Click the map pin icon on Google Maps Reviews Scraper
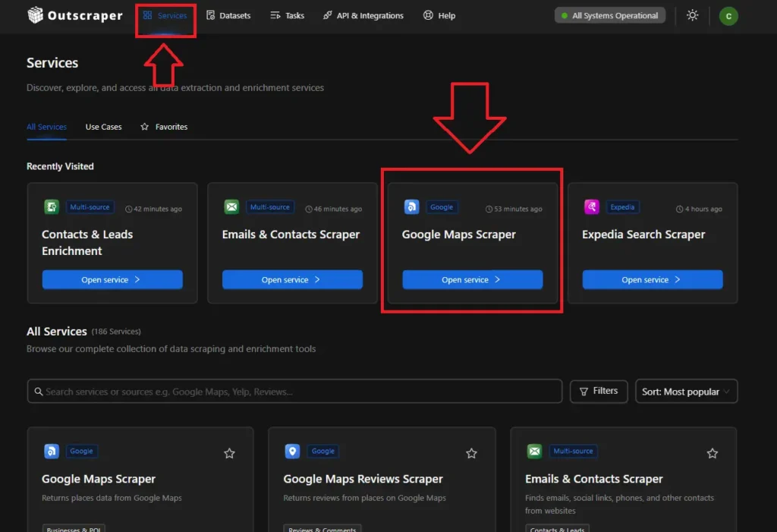 [292, 451]
